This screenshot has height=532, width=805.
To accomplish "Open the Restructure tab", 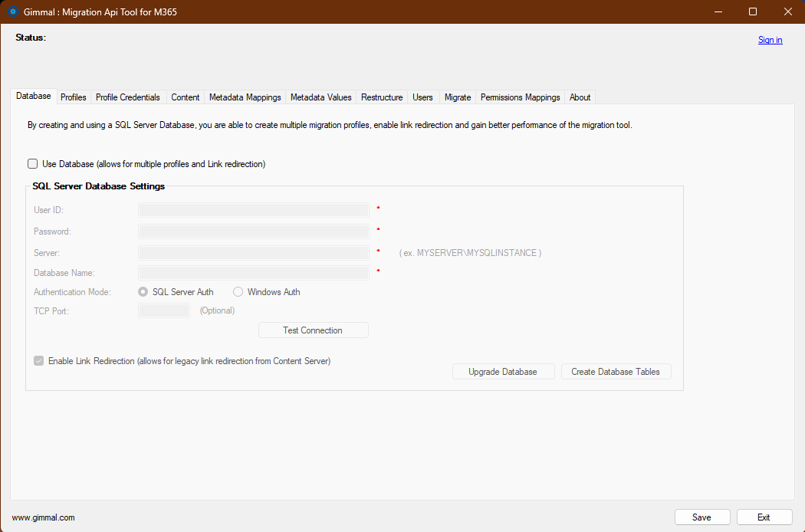I will click(x=381, y=97).
